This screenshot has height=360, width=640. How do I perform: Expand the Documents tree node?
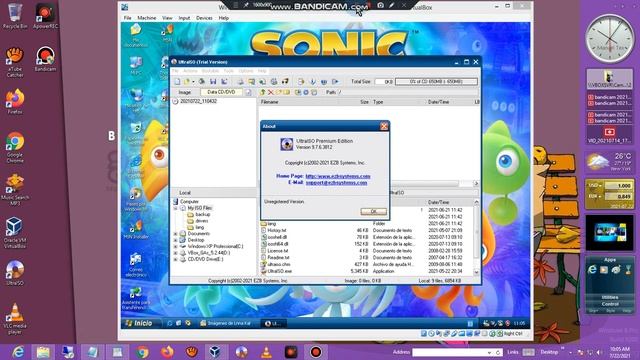point(176,234)
